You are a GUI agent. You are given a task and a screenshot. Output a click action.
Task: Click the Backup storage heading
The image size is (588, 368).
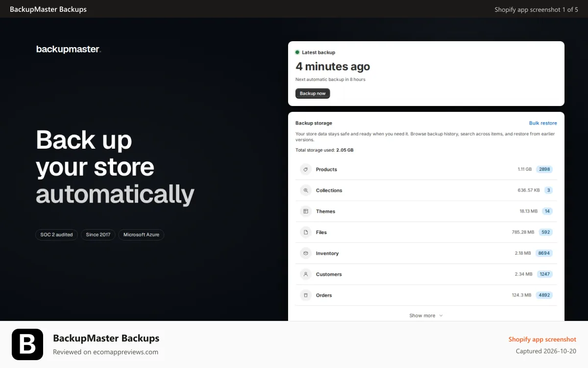pos(314,123)
